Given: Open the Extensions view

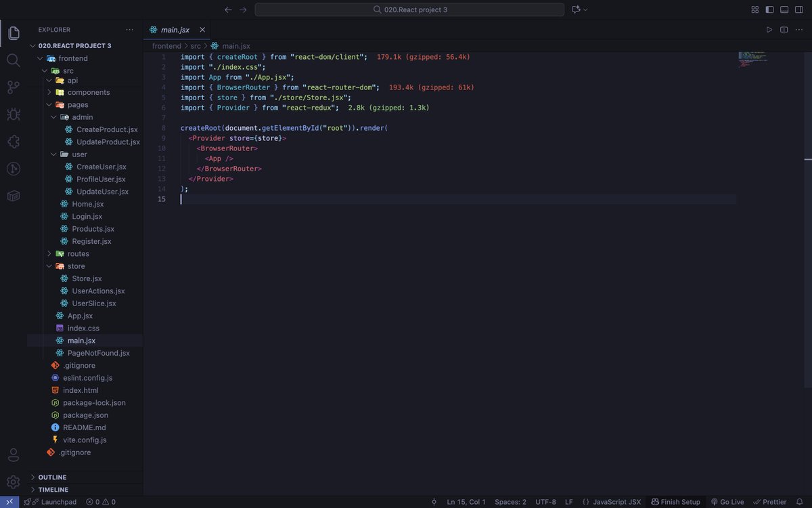Looking at the screenshot, I should click(14, 142).
